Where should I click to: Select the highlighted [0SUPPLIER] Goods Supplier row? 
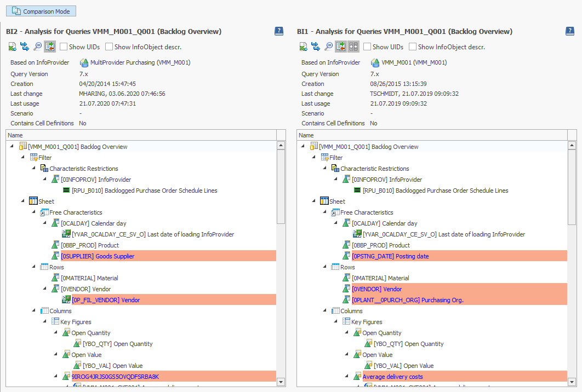click(x=99, y=256)
